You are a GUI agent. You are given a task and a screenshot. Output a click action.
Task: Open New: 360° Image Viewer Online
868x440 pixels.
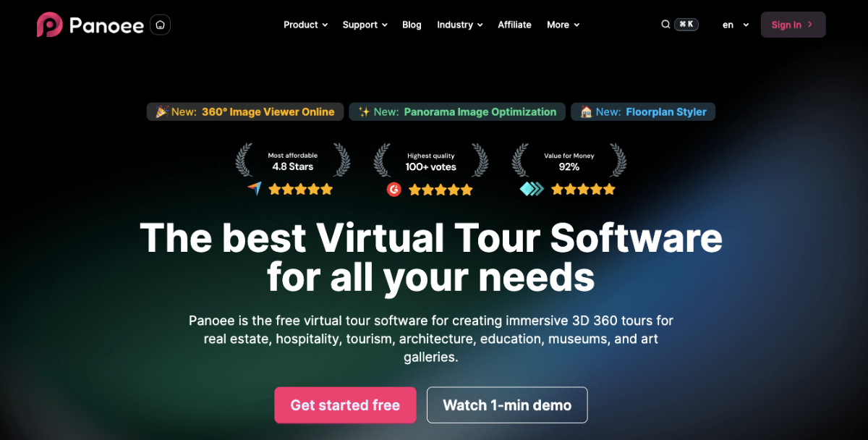coord(244,111)
